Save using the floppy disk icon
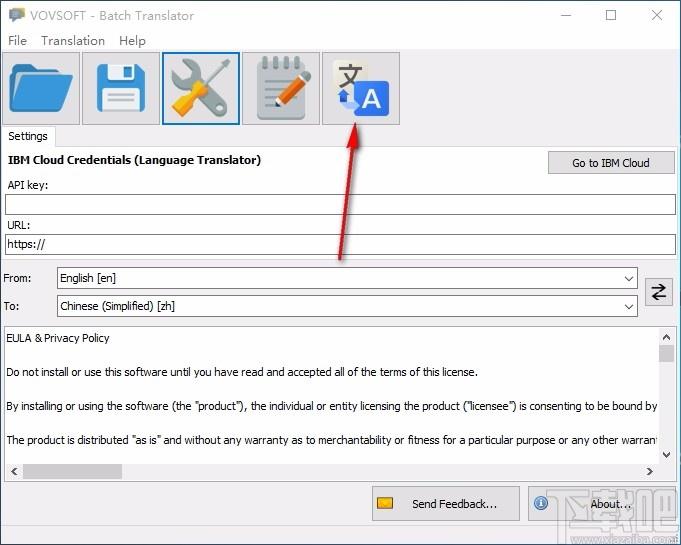681x545 pixels. [x=121, y=89]
